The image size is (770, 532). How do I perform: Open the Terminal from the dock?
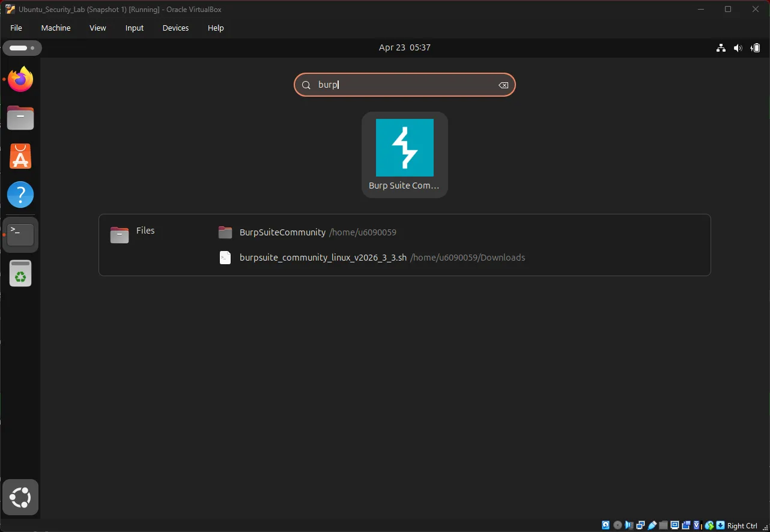pos(20,234)
